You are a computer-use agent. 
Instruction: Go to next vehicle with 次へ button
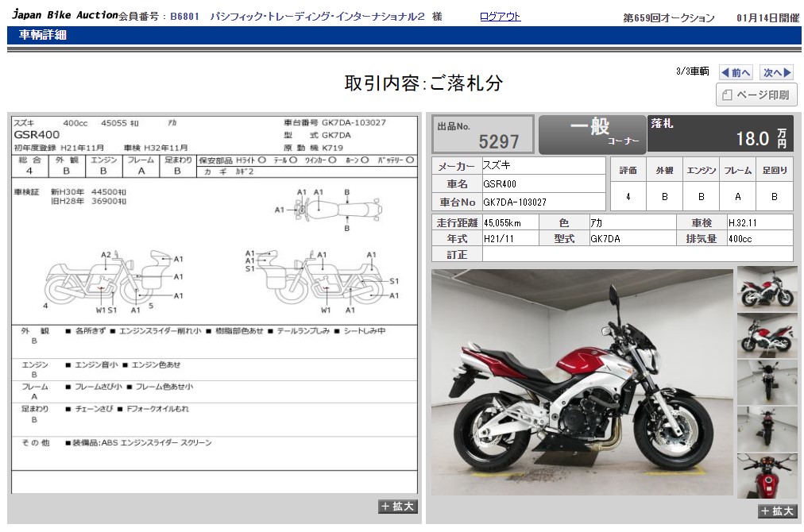[x=777, y=73]
